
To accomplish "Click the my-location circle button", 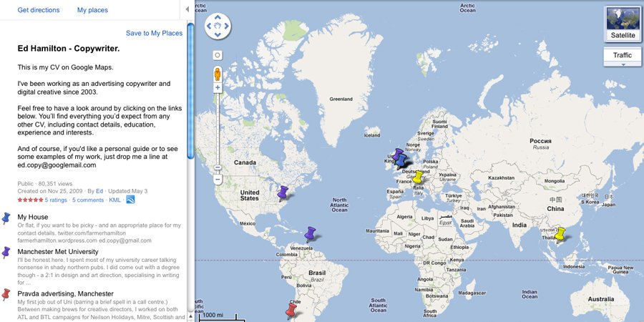I will point(218,55).
